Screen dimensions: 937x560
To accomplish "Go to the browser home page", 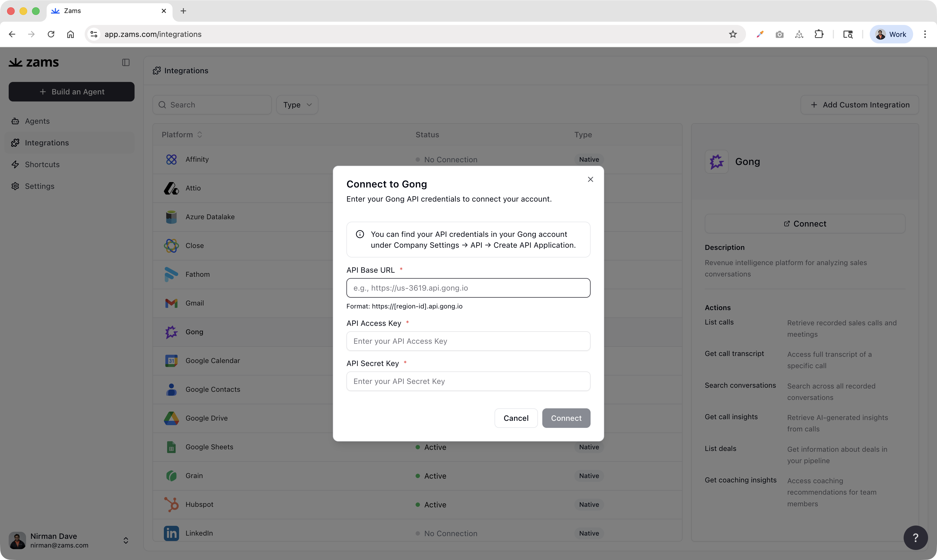I will (71, 34).
